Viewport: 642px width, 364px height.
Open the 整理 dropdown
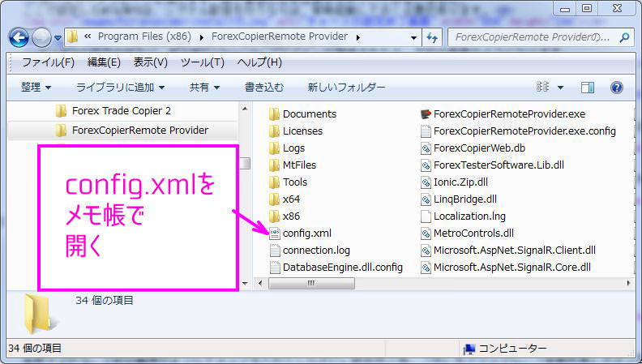pos(36,88)
